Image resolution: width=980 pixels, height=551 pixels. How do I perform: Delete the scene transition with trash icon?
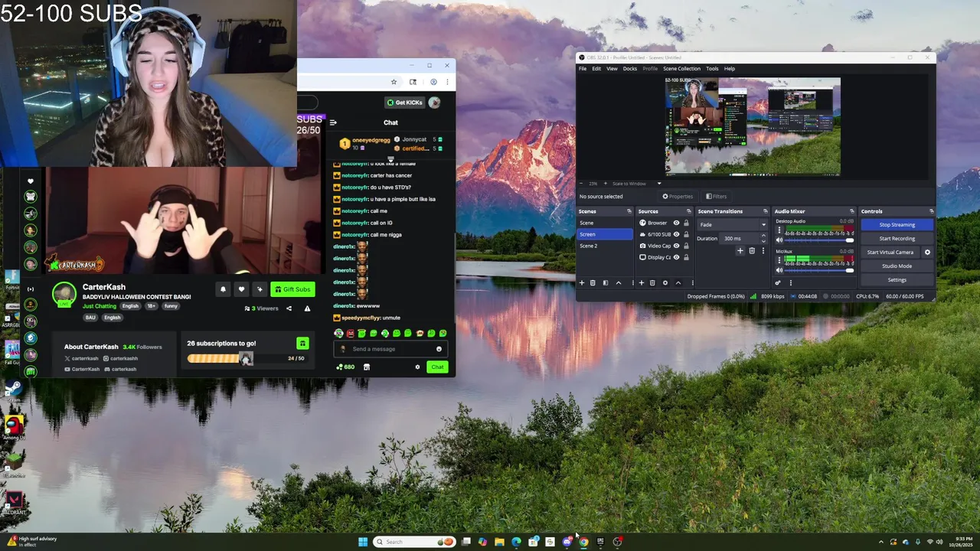752,251
